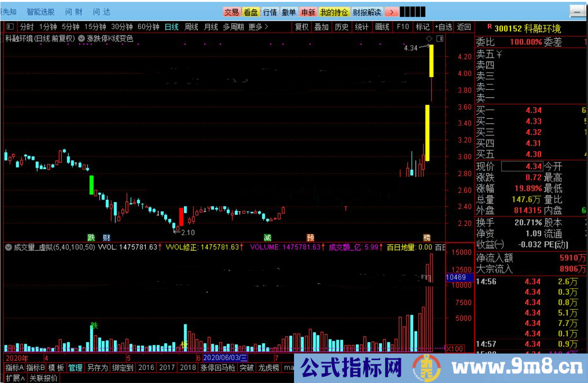
Task: Switch to 分时 timeline view
Action: point(27,27)
